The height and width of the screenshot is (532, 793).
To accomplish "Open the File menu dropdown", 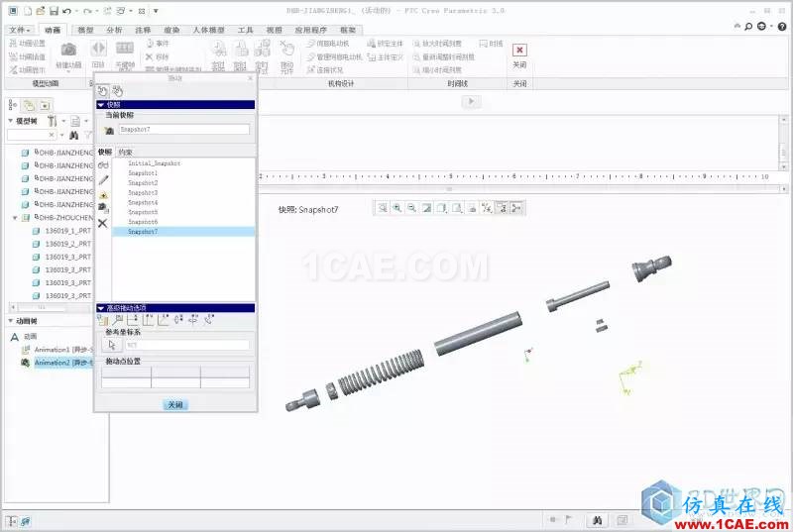I will click(x=20, y=31).
